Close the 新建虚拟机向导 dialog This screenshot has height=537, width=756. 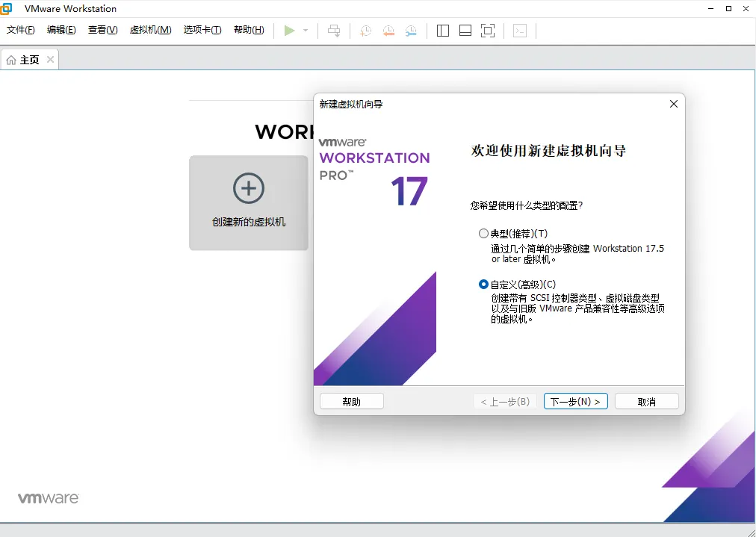[674, 104]
